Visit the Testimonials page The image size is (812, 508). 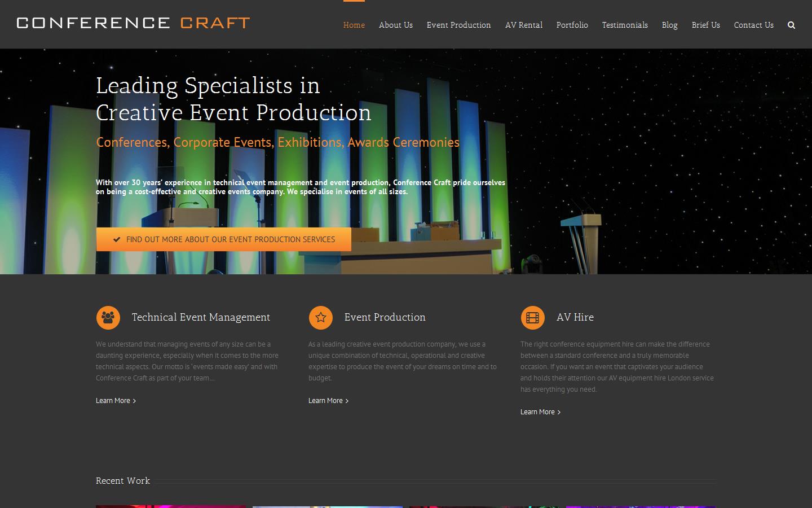click(x=624, y=25)
